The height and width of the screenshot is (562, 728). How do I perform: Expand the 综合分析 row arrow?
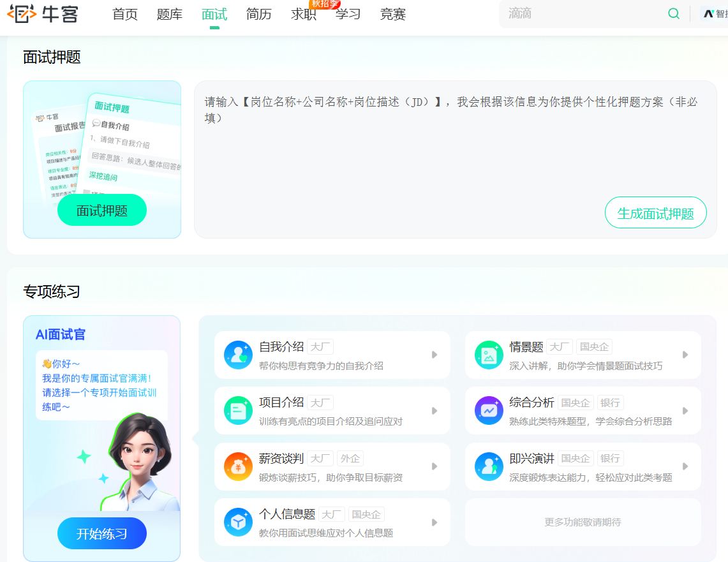[x=685, y=411]
